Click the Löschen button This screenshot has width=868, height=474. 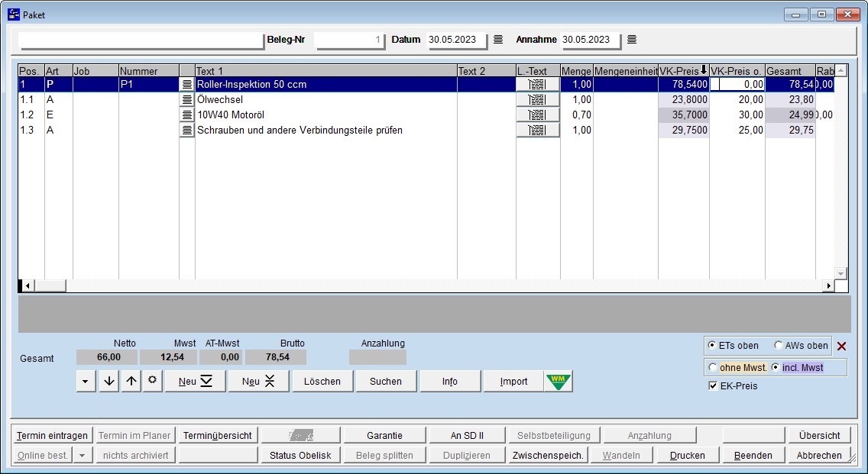(322, 381)
